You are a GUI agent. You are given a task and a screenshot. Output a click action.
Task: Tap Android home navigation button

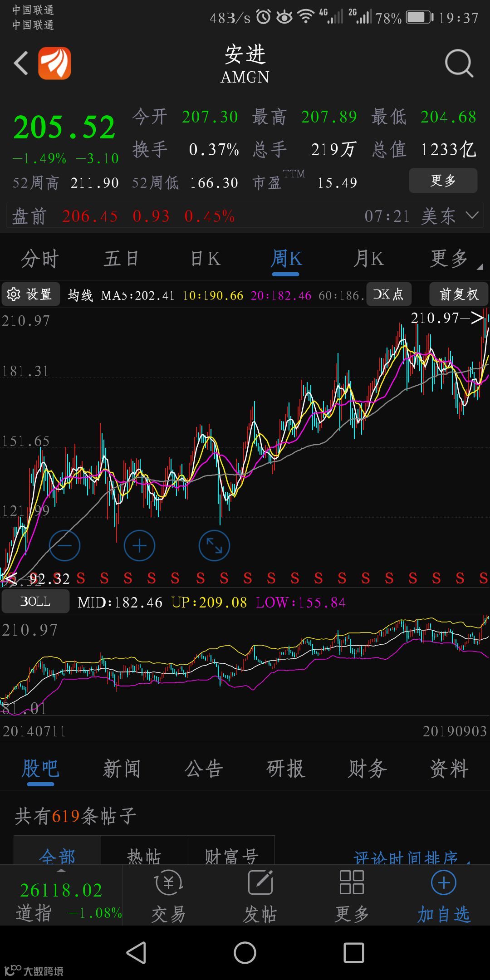tap(245, 953)
